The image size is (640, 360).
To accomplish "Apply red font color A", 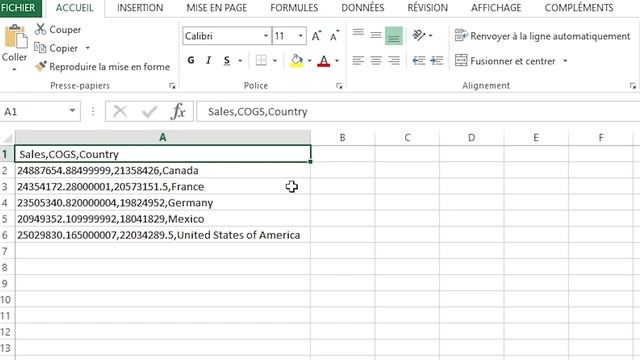I will (x=324, y=60).
